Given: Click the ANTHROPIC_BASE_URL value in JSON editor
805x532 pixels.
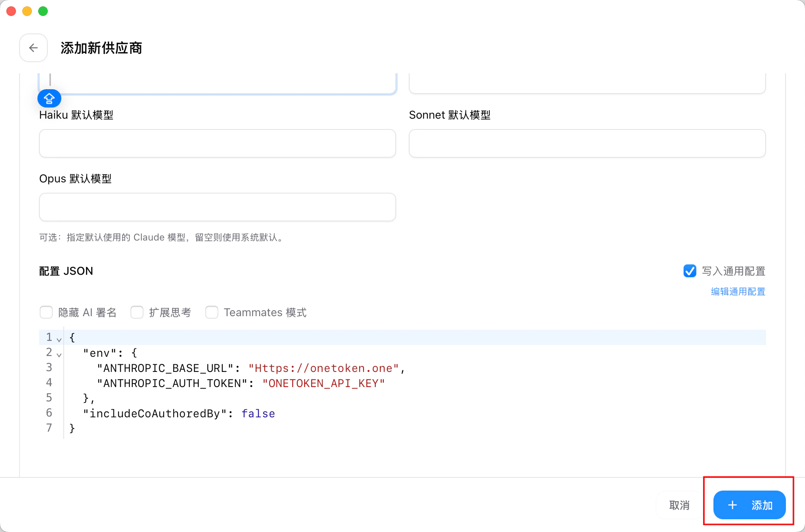Looking at the screenshot, I should 323,368.
